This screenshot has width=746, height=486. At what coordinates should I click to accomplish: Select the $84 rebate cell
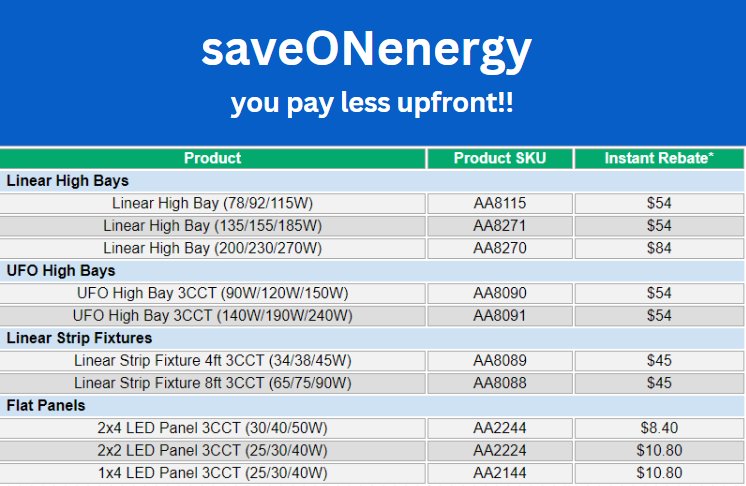(x=659, y=248)
